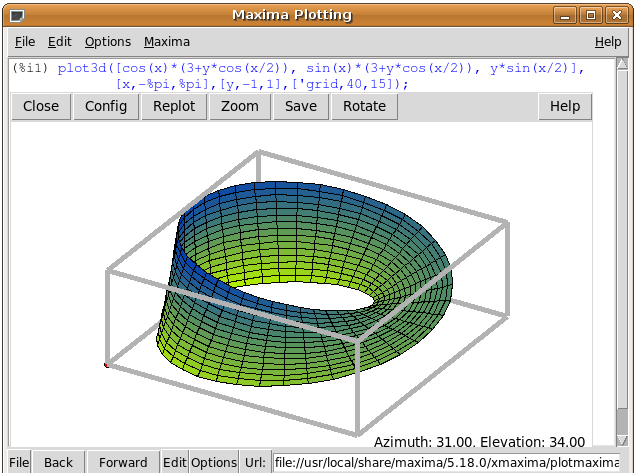Open the Options menu
This screenshot has height=473, width=635.
pyautogui.click(x=108, y=42)
